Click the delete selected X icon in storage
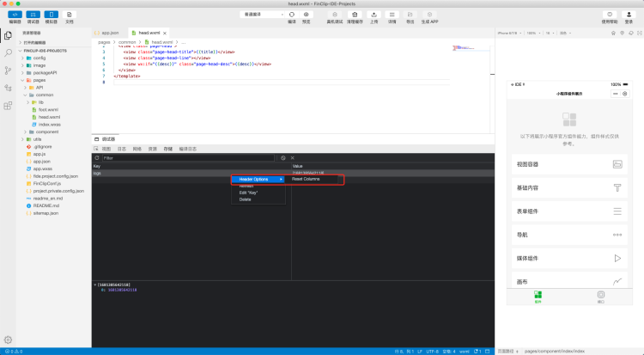 coord(293,158)
